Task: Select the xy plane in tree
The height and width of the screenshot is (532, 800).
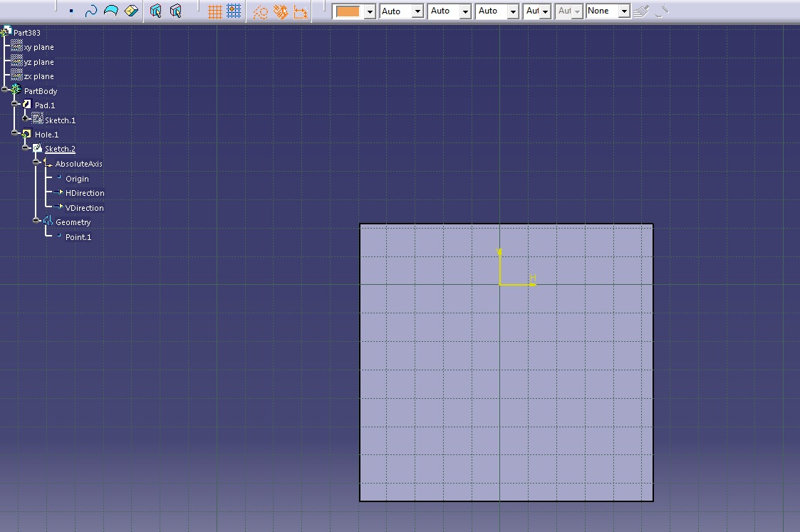Action: tap(38, 47)
